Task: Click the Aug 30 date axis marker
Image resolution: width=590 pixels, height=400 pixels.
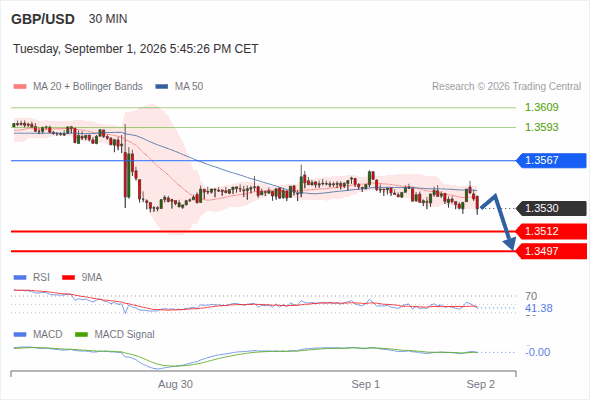Action: pyautogui.click(x=175, y=384)
